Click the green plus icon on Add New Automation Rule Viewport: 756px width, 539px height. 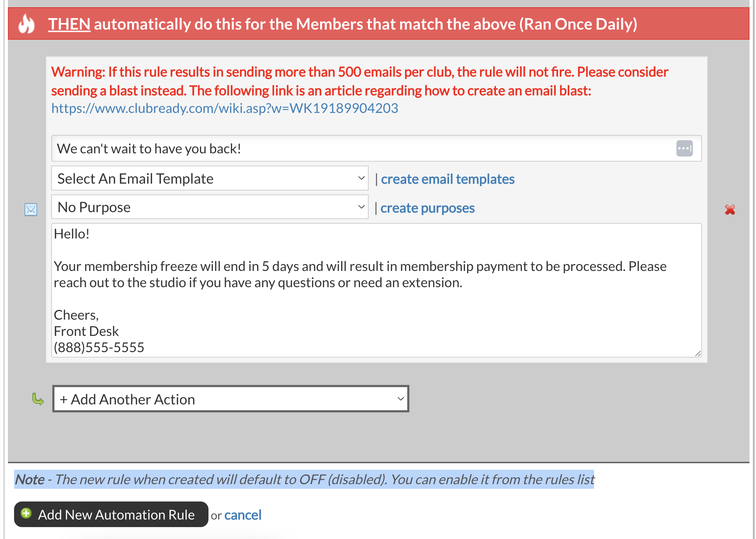tap(26, 513)
